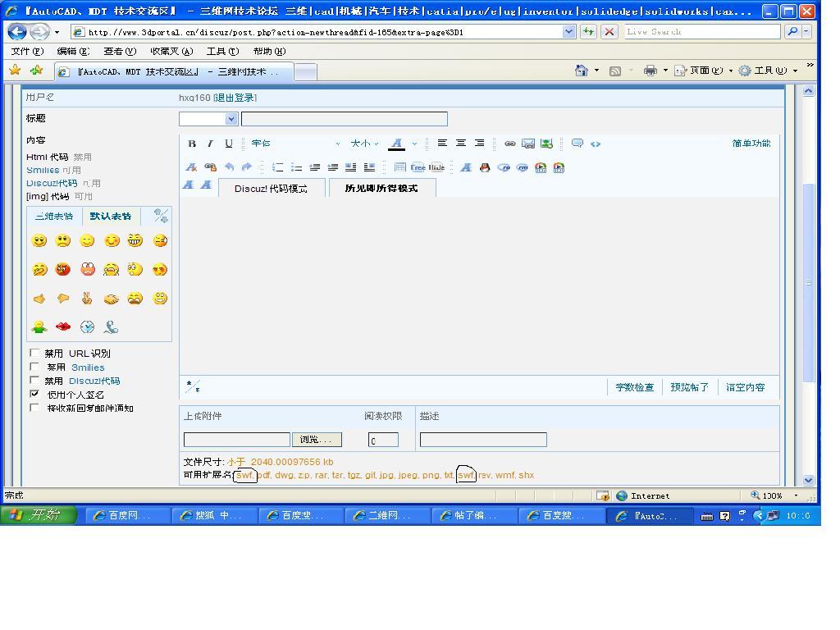The image size is (840, 630).
Task: Insert the clock smiley
Action: [x=87, y=326]
